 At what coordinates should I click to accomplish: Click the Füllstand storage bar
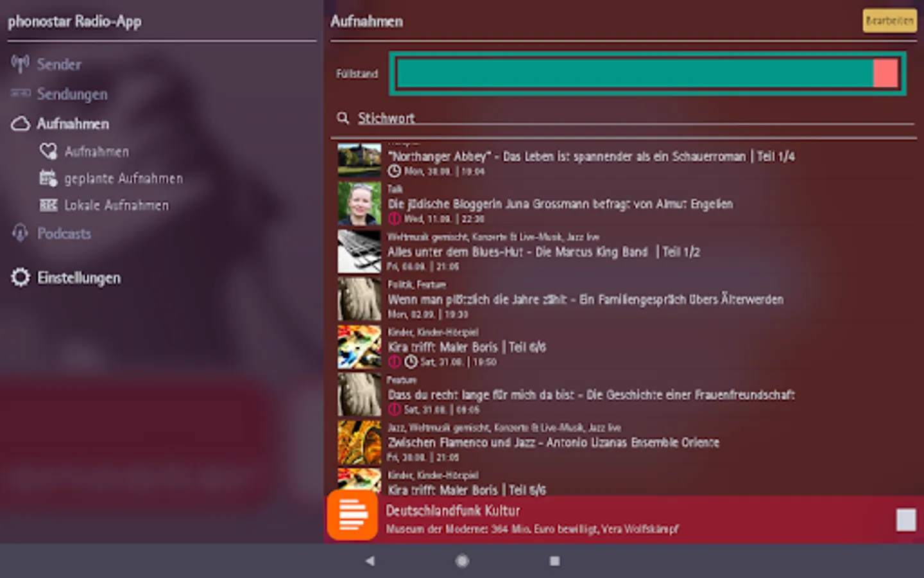click(x=647, y=73)
